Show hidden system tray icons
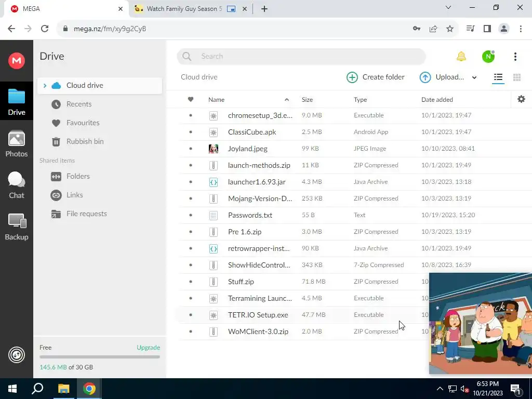Screen dimensions: 532x399 [440, 389]
